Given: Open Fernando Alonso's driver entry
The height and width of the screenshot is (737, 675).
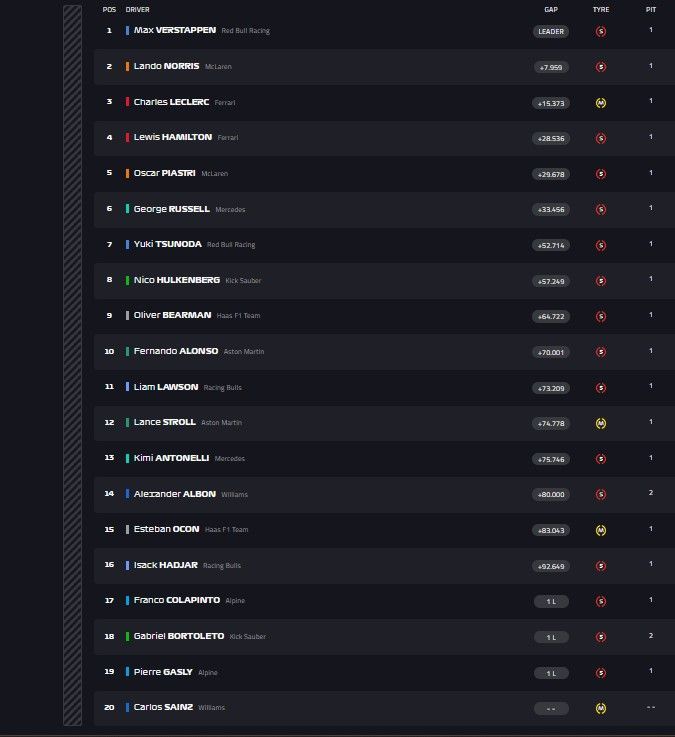Looking at the screenshot, I should click(x=176, y=351).
